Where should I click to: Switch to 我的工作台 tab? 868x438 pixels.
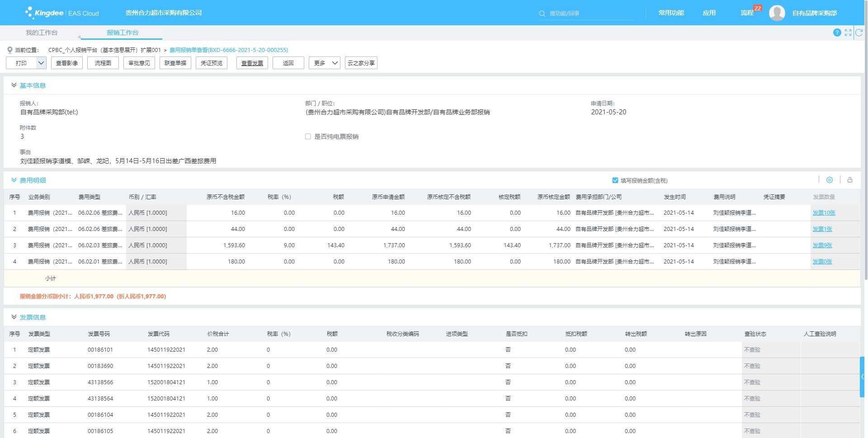tap(42, 33)
